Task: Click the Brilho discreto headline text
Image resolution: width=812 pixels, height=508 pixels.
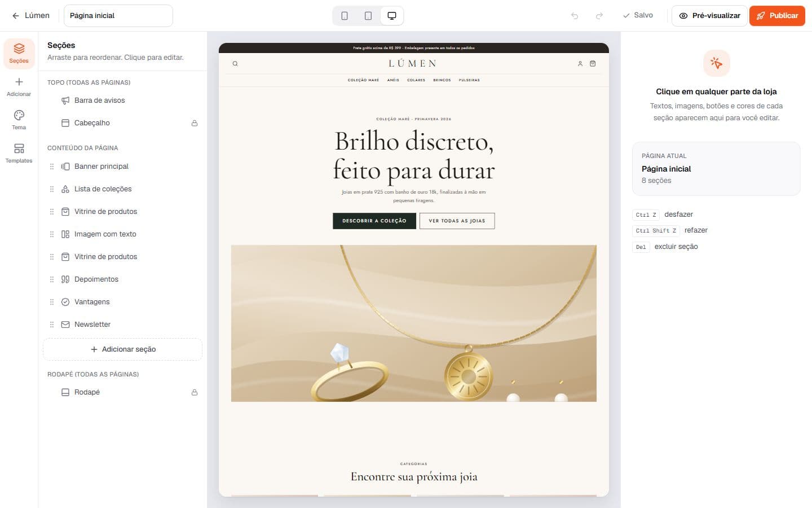Action: (414, 156)
